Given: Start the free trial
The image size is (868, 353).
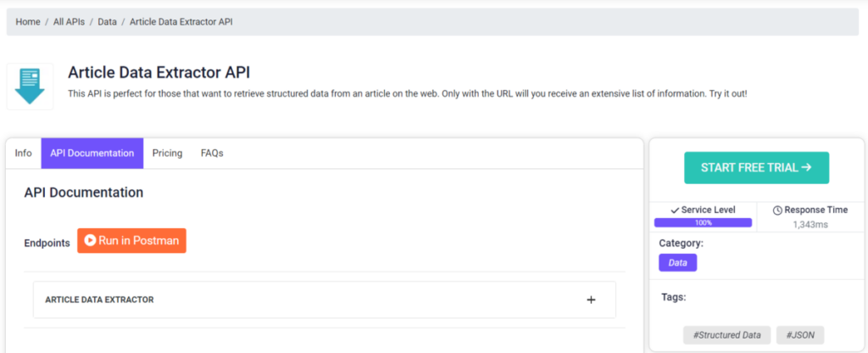Looking at the screenshot, I should (756, 167).
